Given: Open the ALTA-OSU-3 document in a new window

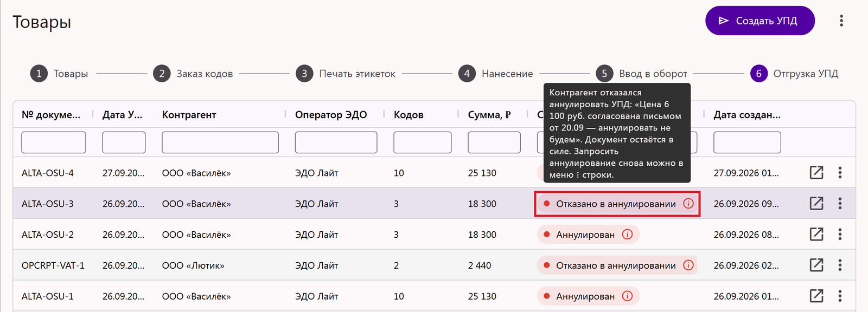Looking at the screenshot, I should tap(816, 203).
